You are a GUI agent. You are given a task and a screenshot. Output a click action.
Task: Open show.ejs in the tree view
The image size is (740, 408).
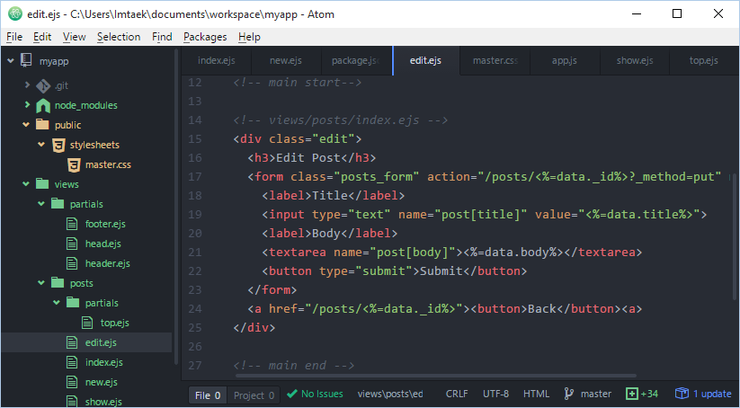103,402
